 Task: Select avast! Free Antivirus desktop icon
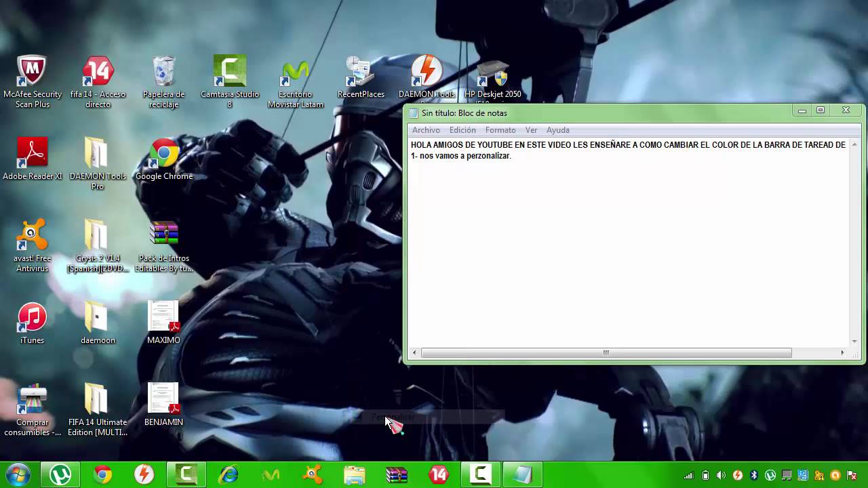(32, 246)
